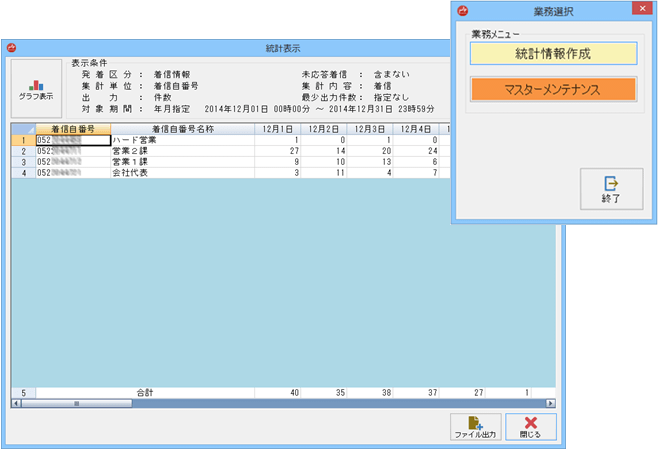Select the 着信自番号名称 column header
The height and width of the screenshot is (450, 660).
tap(181, 129)
